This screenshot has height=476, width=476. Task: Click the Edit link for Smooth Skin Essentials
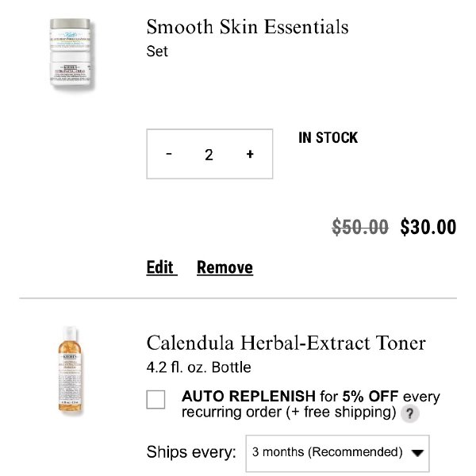[160, 267]
